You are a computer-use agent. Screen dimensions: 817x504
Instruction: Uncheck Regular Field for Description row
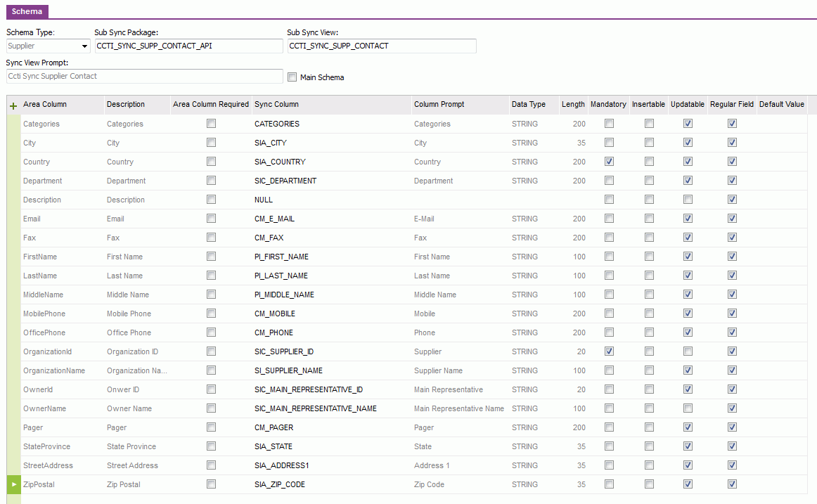(732, 200)
